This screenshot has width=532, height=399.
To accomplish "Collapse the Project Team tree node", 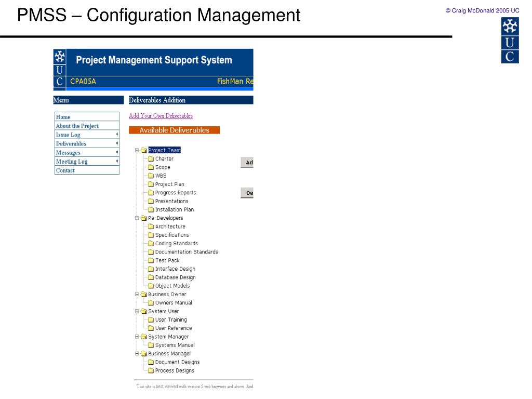I will 137,150.
